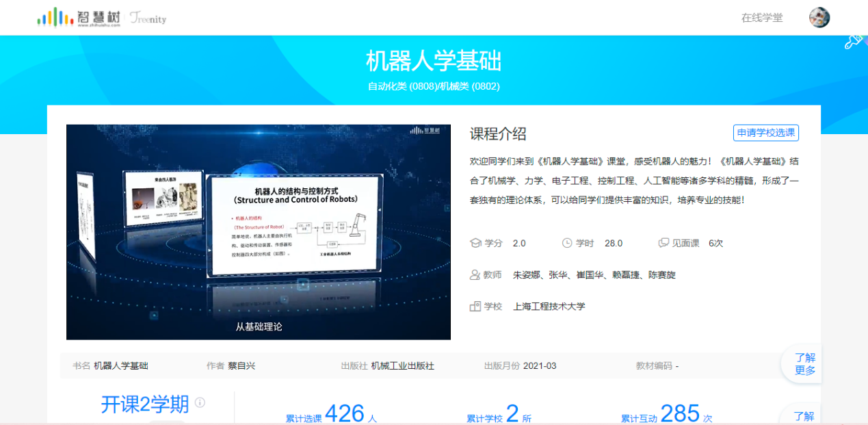Click the 学校 building icon
The height and width of the screenshot is (425, 868).
point(475,307)
